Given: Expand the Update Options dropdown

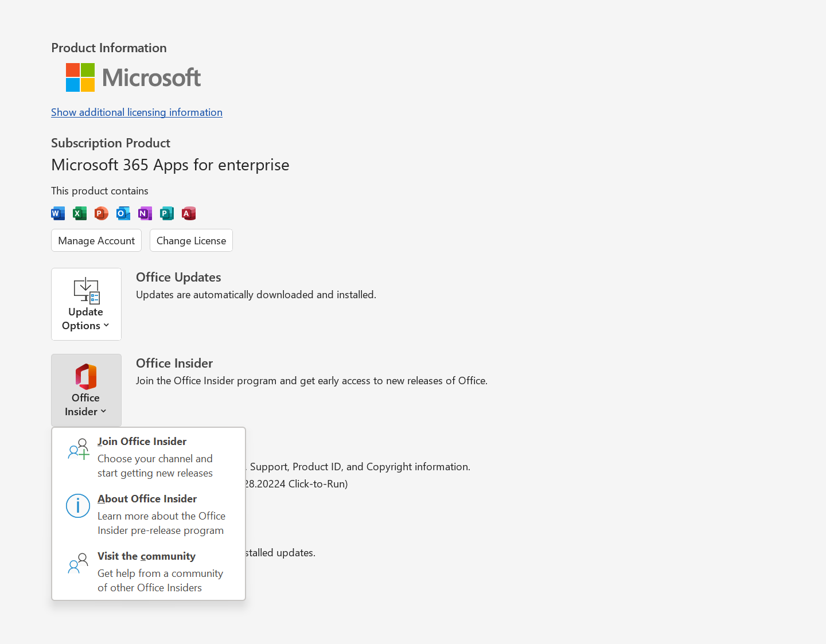Looking at the screenshot, I should (x=86, y=318).
